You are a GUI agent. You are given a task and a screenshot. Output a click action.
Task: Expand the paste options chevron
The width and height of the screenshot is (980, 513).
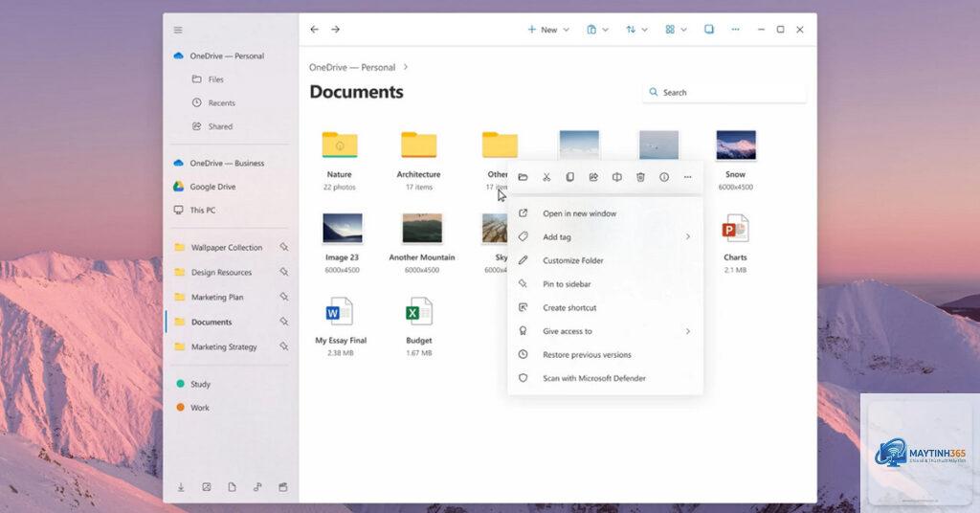[x=605, y=30]
